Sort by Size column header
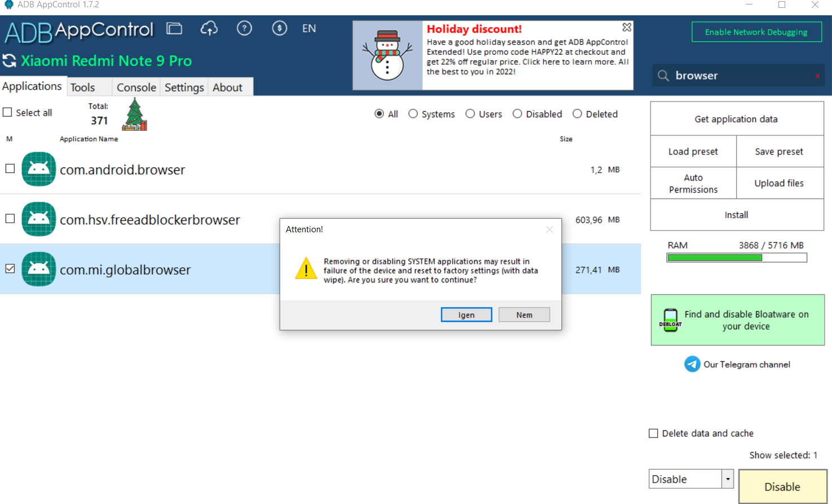The height and width of the screenshot is (504, 832). point(566,139)
